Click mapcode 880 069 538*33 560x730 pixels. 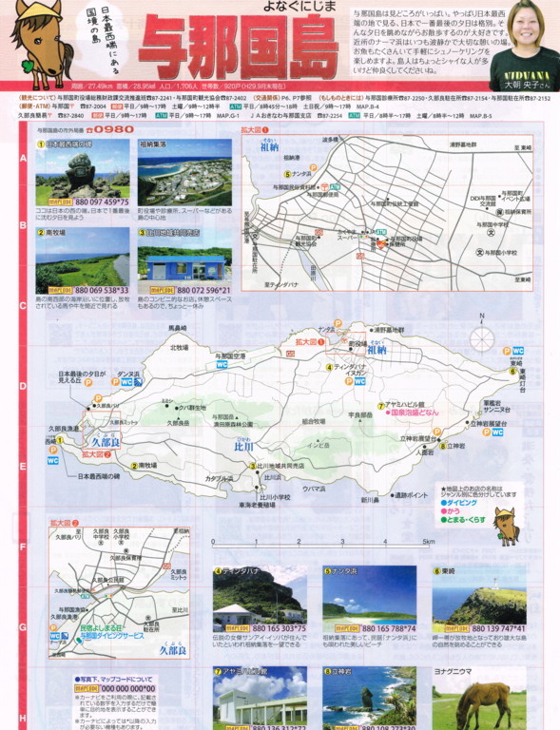coord(102,290)
